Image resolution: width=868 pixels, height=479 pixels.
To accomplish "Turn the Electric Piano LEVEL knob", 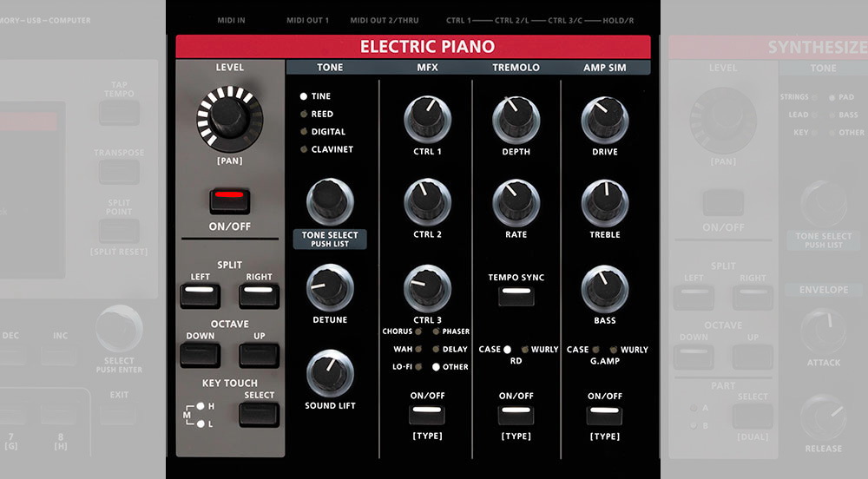I will point(229,118).
